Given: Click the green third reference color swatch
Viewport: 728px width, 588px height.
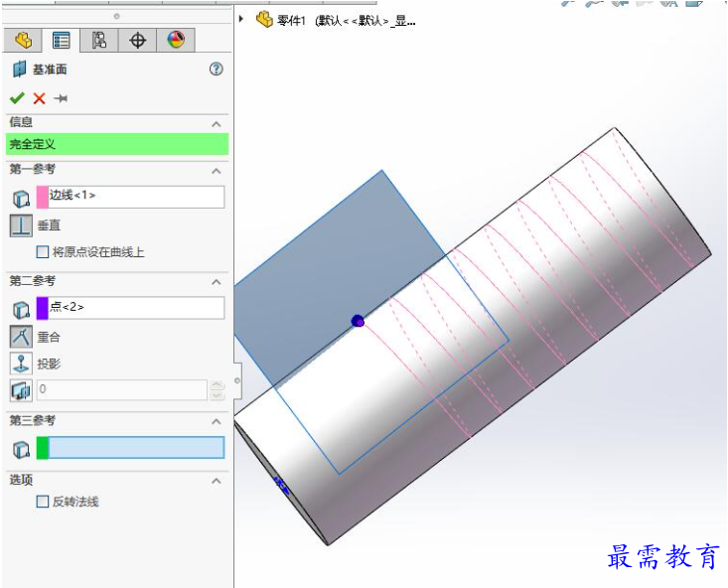Looking at the screenshot, I should click(43, 448).
